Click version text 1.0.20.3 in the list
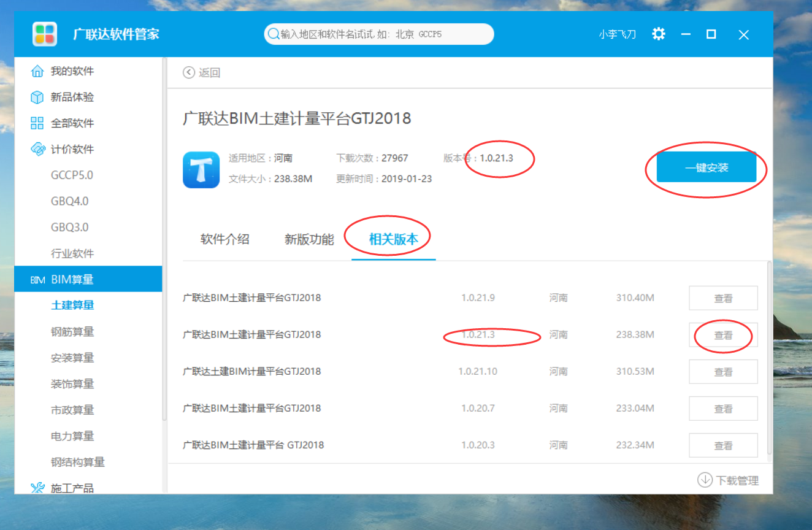This screenshot has height=530, width=812. pyautogui.click(x=478, y=445)
